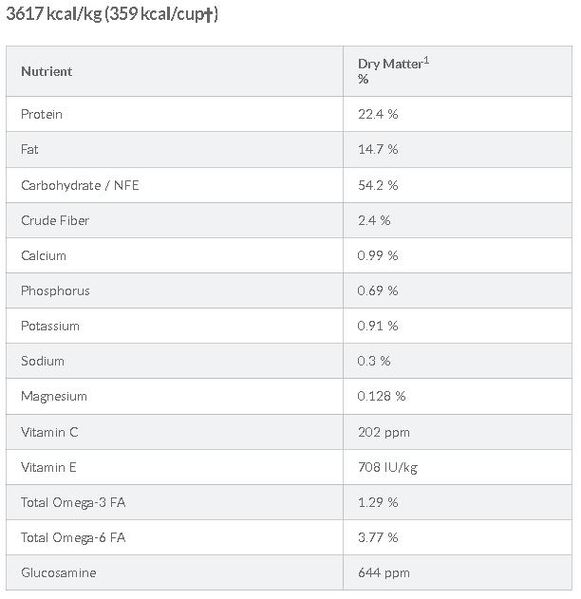
Task: Click the 708 IU/kg Vitamin E value
Action: [387, 467]
